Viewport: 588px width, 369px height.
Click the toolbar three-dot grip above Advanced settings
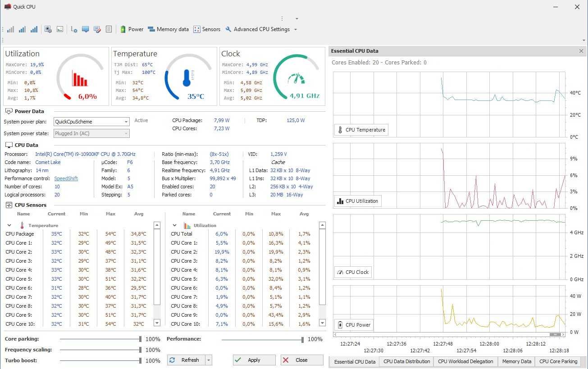tap(282, 18)
